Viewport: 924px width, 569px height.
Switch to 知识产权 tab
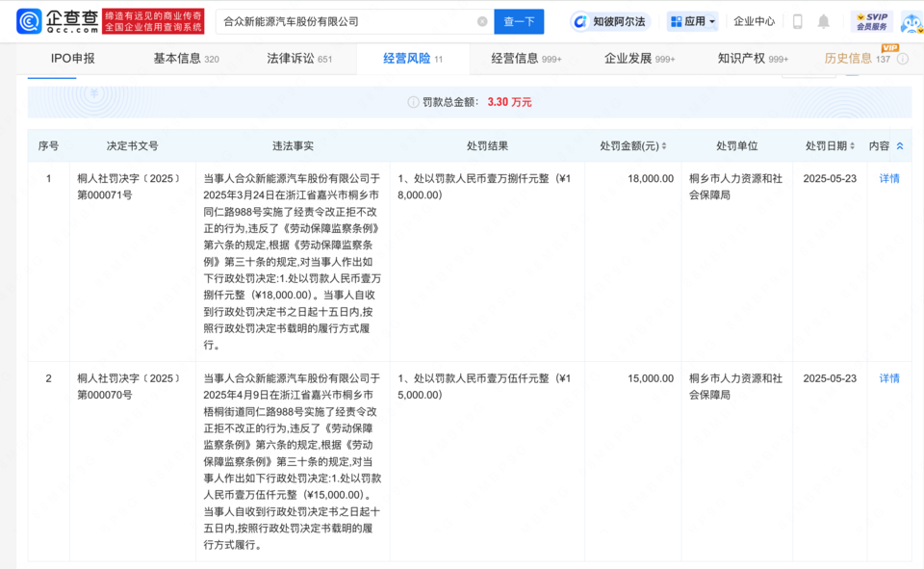tap(753, 59)
